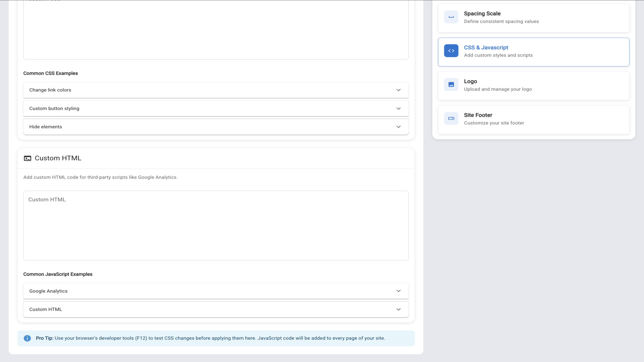Expand Custom button styling chevron
This screenshot has width=644, height=362.
[x=398, y=109]
